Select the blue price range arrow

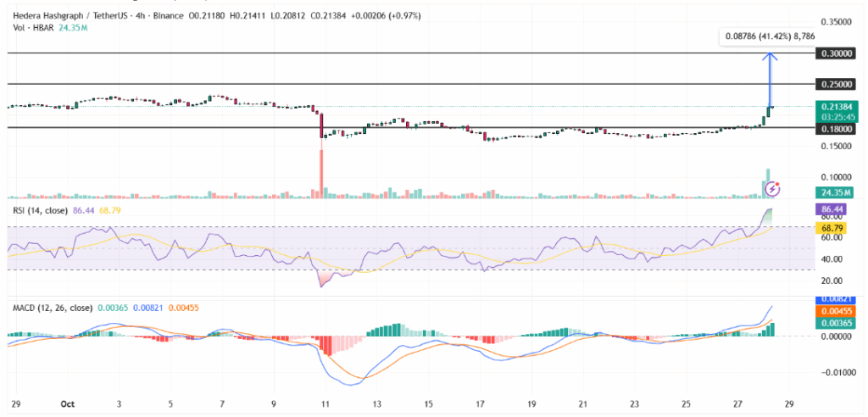click(770, 81)
